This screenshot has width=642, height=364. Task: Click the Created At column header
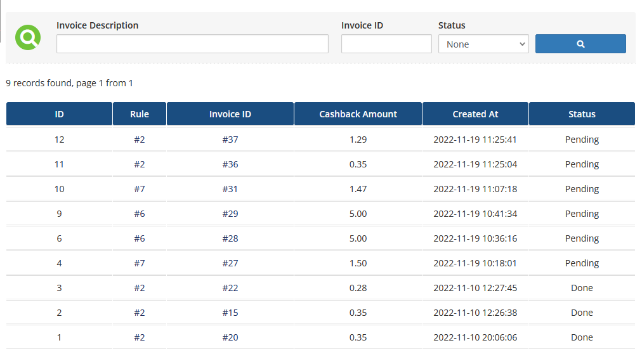tap(475, 114)
